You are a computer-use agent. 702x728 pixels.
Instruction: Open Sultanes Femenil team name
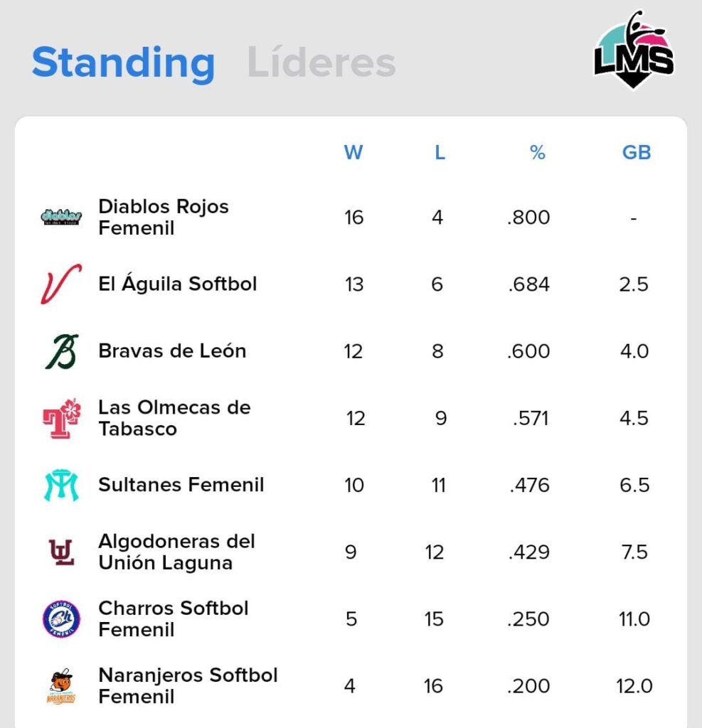pyautogui.click(x=181, y=485)
